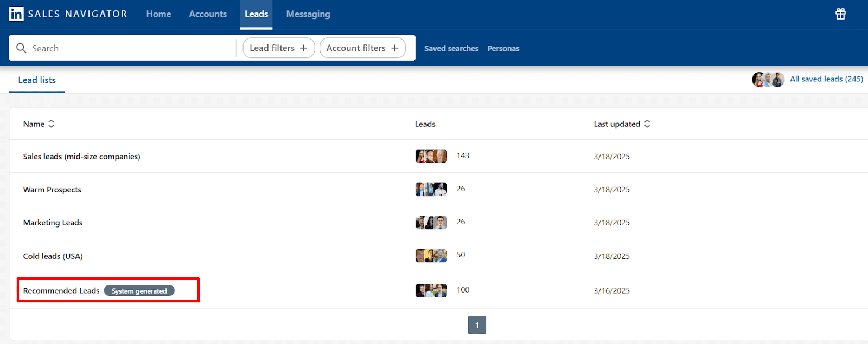Open the Personas link
This screenshot has height=344, width=868.
pos(503,49)
